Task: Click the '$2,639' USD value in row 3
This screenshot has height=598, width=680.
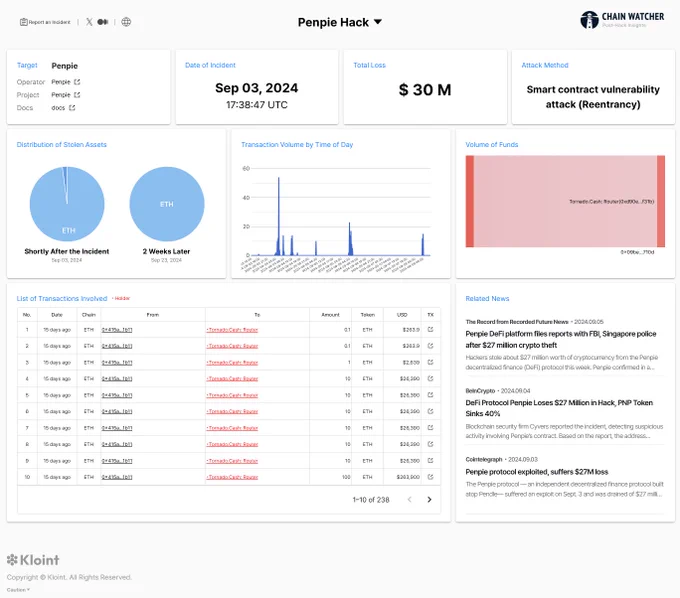Action: coord(411,363)
